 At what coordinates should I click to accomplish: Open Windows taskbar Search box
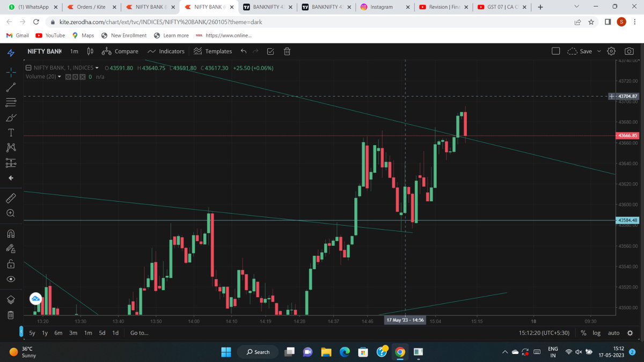[258, 352]
